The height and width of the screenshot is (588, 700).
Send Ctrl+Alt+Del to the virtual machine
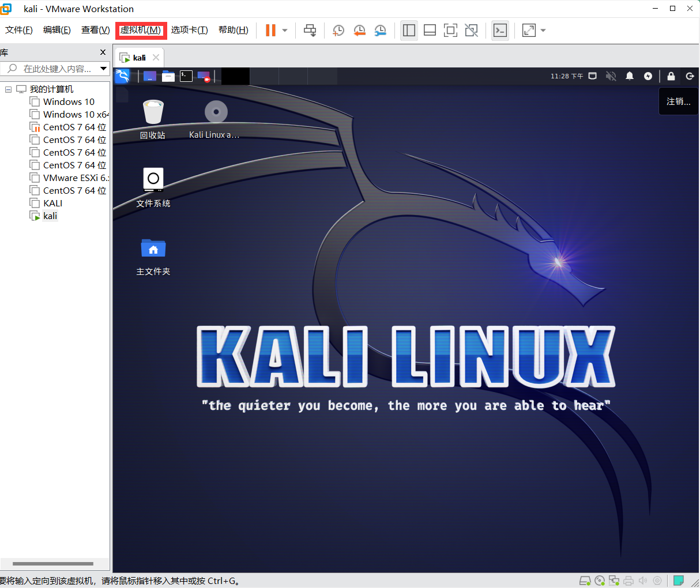(x=310, y=31)
